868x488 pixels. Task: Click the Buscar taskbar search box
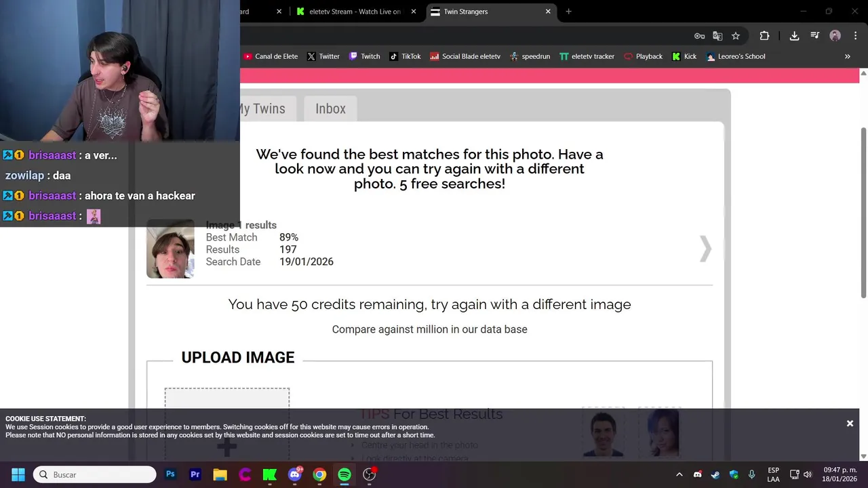coord(95,474)
